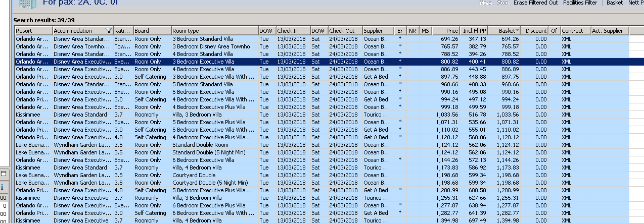
Task: Click the MS column header
Action: 426,31
